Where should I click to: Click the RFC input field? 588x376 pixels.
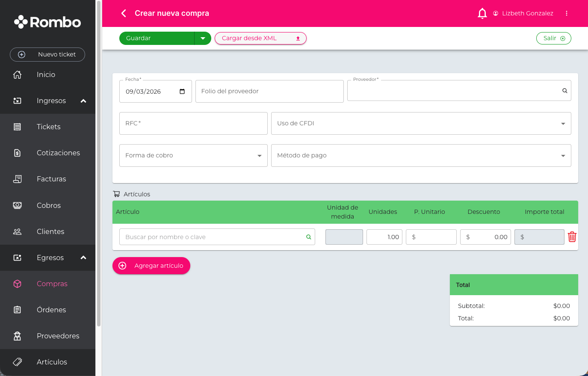(x=193, y=123)
